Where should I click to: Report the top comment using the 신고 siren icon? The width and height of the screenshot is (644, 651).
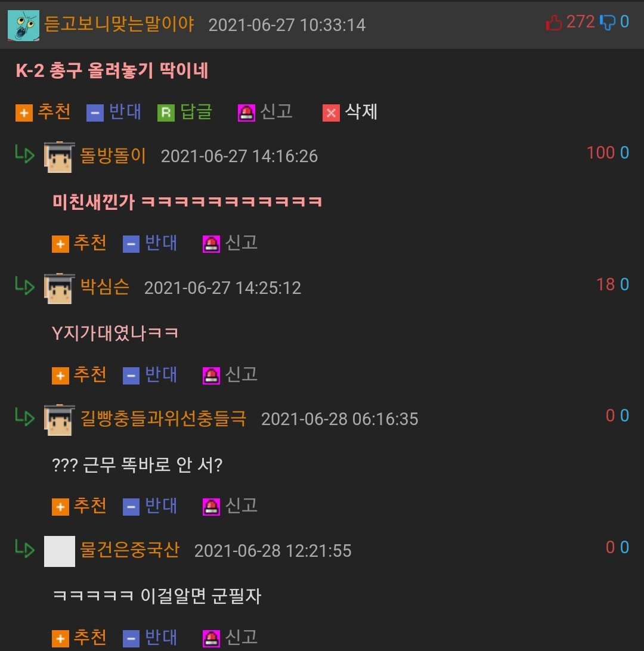(246, 113)
